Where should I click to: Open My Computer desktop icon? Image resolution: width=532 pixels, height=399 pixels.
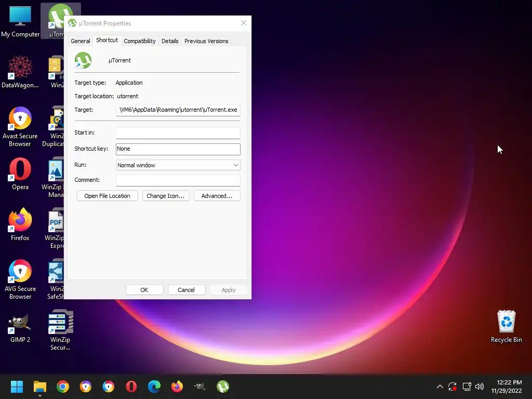[x=20, y=21]
